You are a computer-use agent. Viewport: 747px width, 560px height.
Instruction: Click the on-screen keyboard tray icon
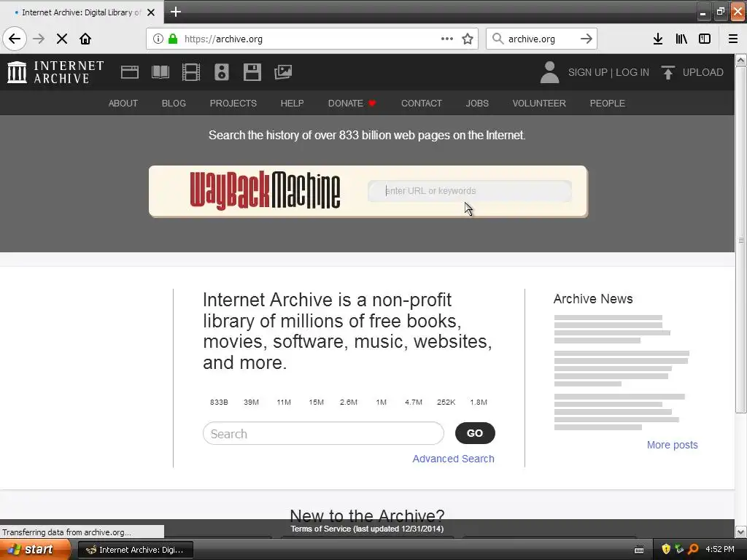(639, 550)
